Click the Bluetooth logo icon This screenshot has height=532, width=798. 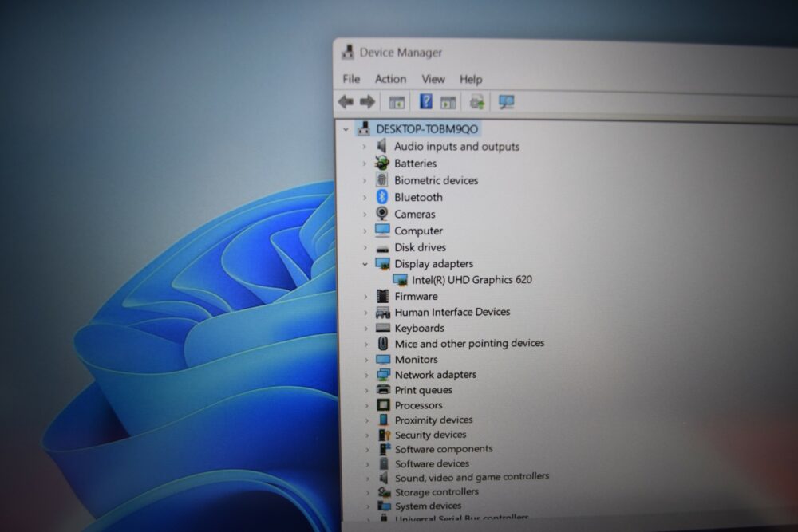(x=382, y=197)
